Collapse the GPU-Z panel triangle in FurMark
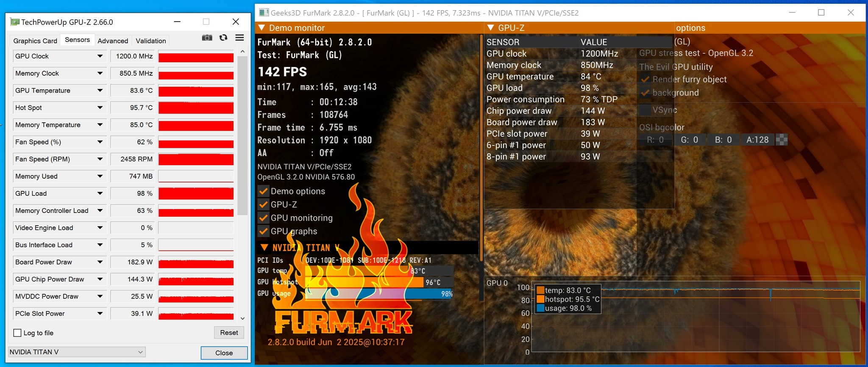The height and width of the screenshot is (367, 868). click(x=491, y=28)
